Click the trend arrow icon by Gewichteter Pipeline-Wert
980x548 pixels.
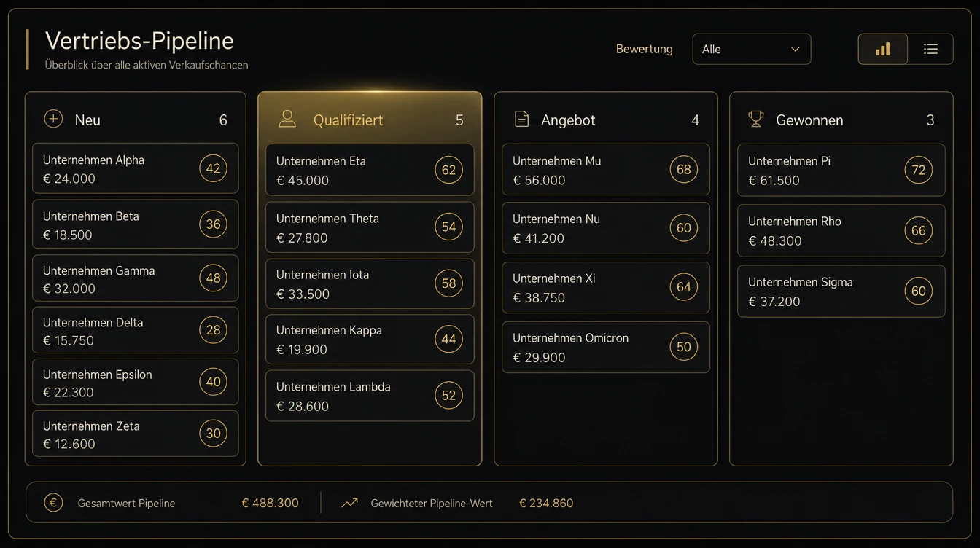click(350, 503)
